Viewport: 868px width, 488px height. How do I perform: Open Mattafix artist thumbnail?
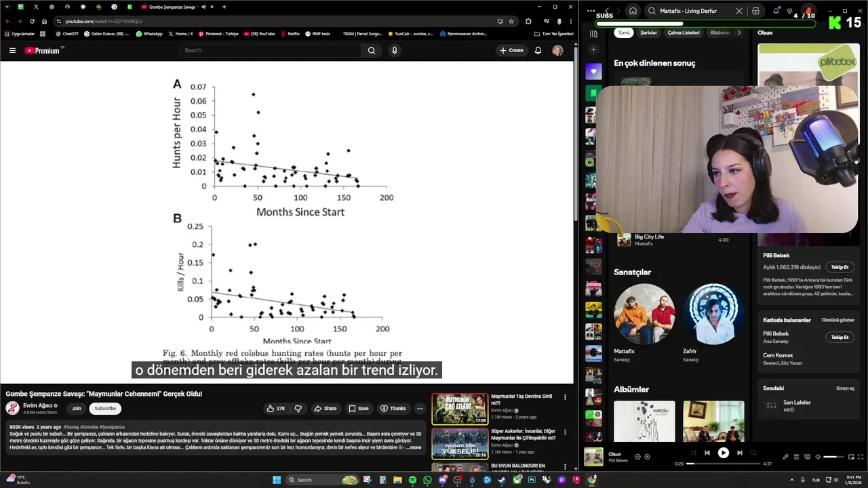(644, 314)
